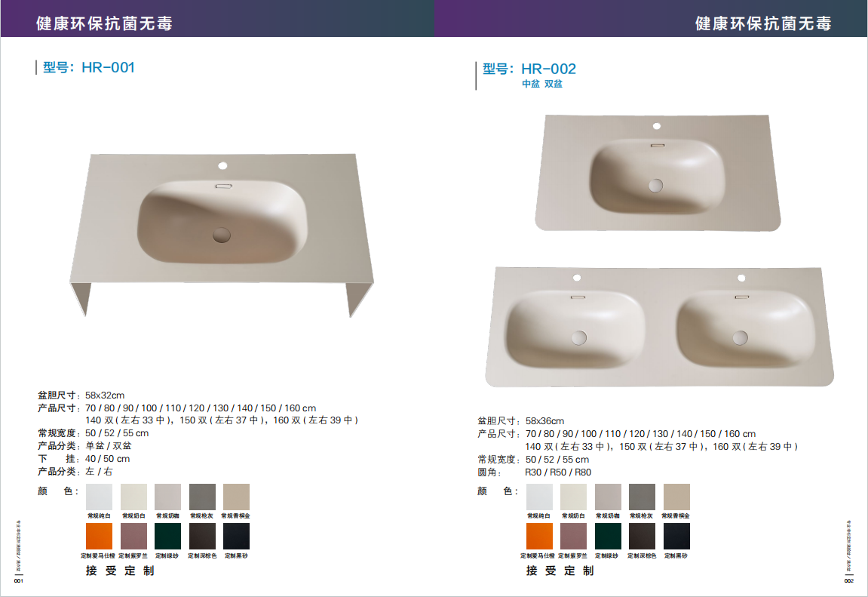
Task: Pick the 常规香槟金 champagne swatch under HR-002
Action: click(x=676, y=497)
